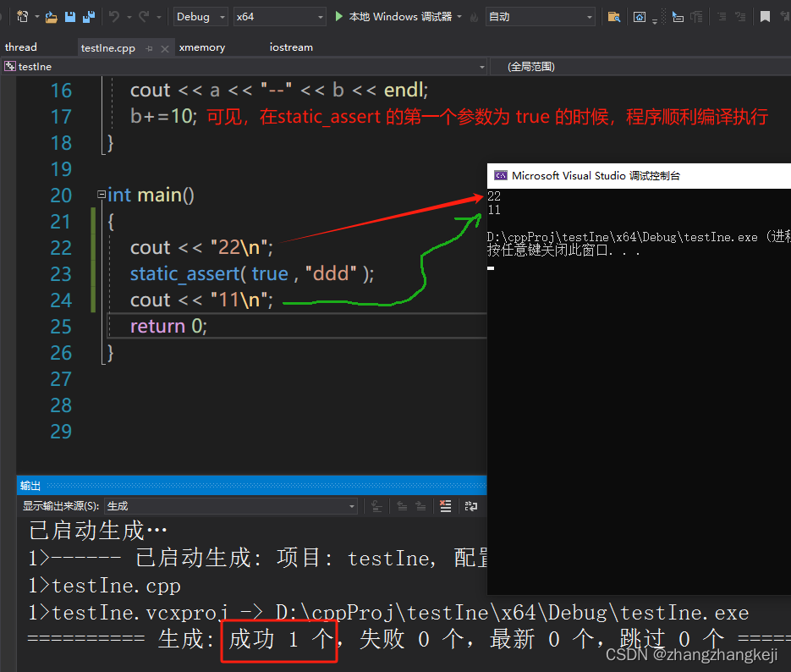Click the Open File folder icon

tap(51, 17)
